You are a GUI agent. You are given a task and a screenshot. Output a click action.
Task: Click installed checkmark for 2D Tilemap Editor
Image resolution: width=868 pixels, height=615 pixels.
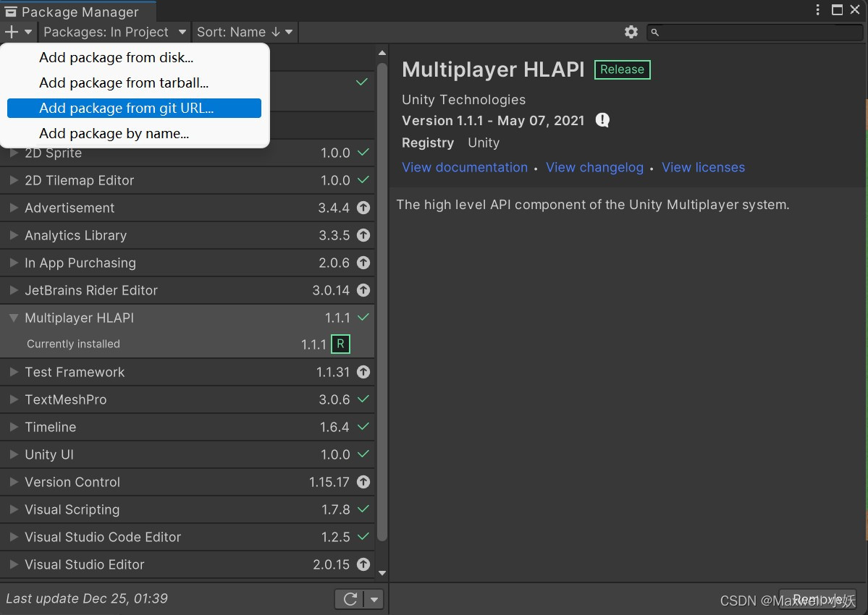(x=363, y=179)
